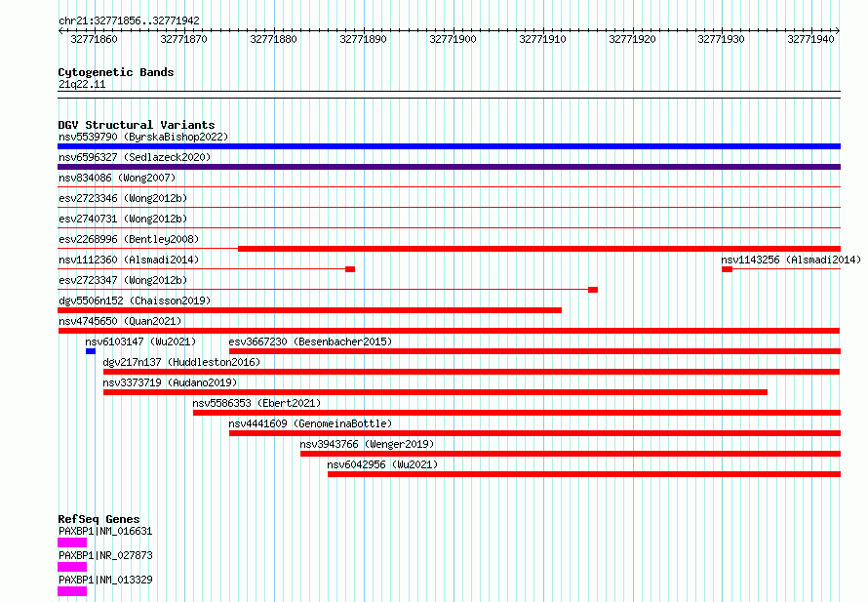868x602 pixels.
Task: Select the thick red esv2268996 bar
Action: [539, 249]
